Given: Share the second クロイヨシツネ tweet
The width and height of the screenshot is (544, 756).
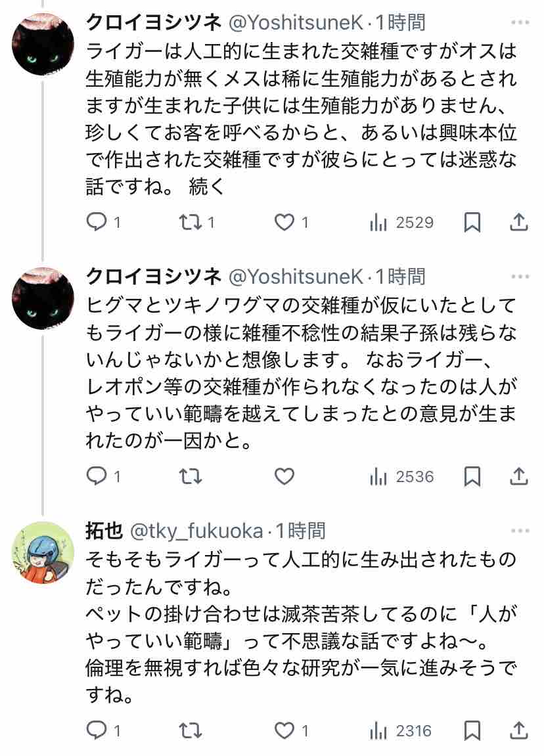Looking at the screenshot, I should point(519,476).
